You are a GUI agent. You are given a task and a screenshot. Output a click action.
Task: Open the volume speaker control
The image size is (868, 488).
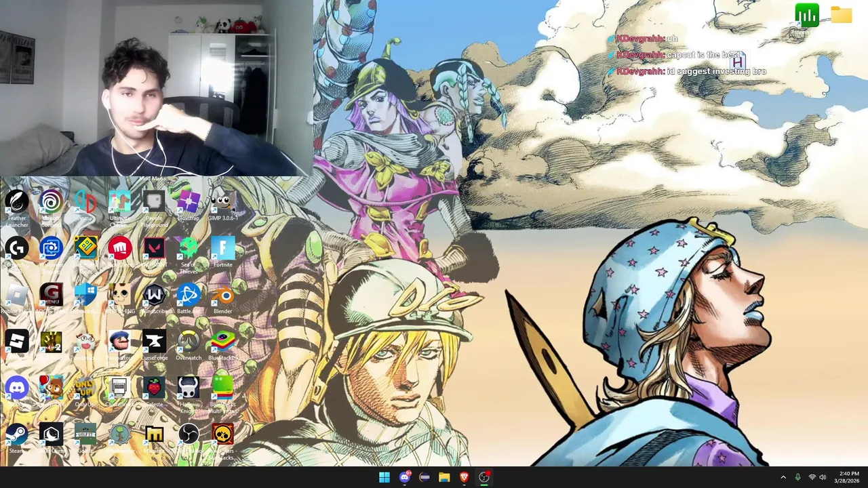(x=823, y=477)
